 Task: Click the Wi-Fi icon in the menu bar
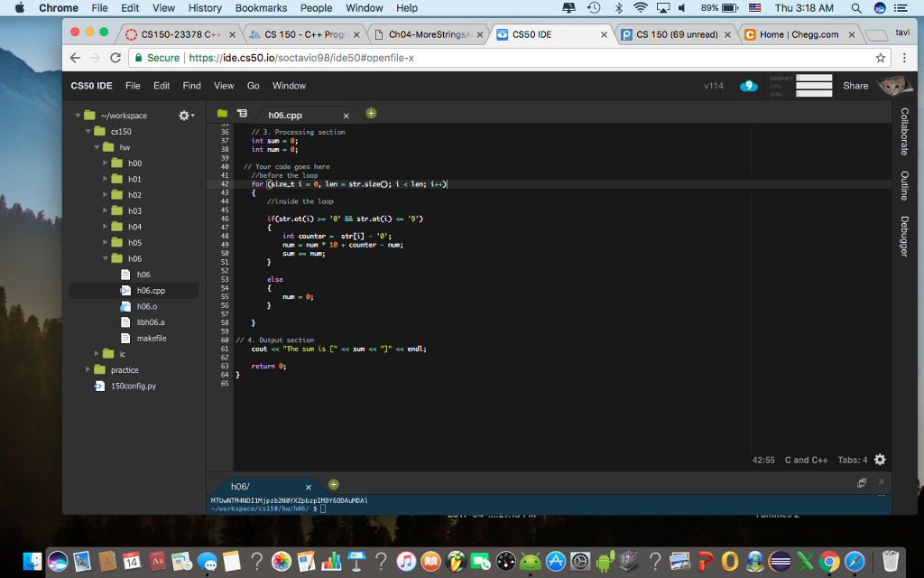click(x=640, y=8)
